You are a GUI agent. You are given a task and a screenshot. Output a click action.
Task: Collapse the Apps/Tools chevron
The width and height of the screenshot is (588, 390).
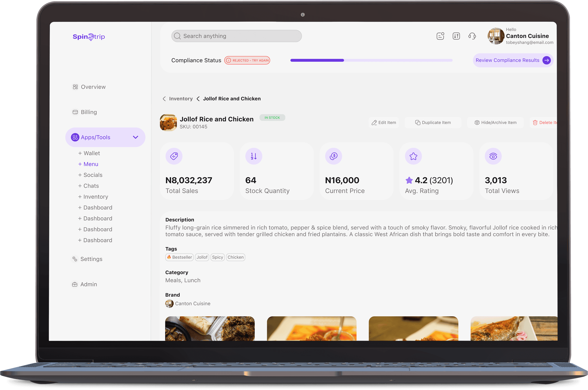[x=135, y=137]
